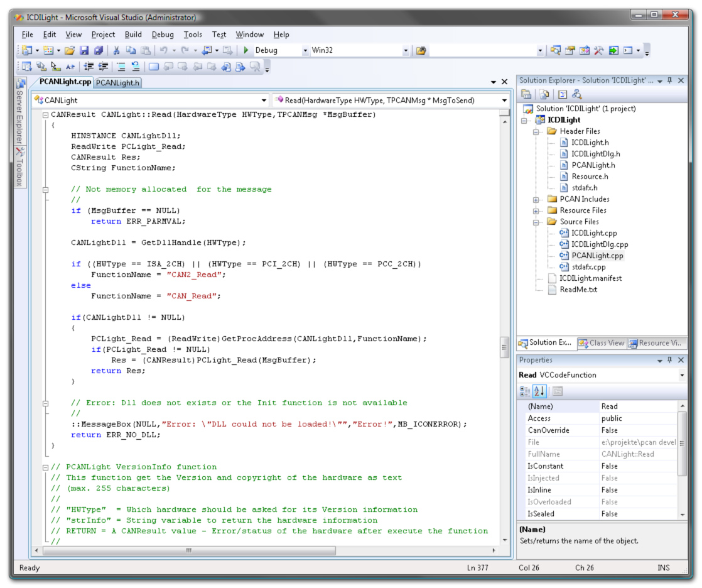Open the Build menu
This screenshot has height=588, width=702.
[133, 35]
